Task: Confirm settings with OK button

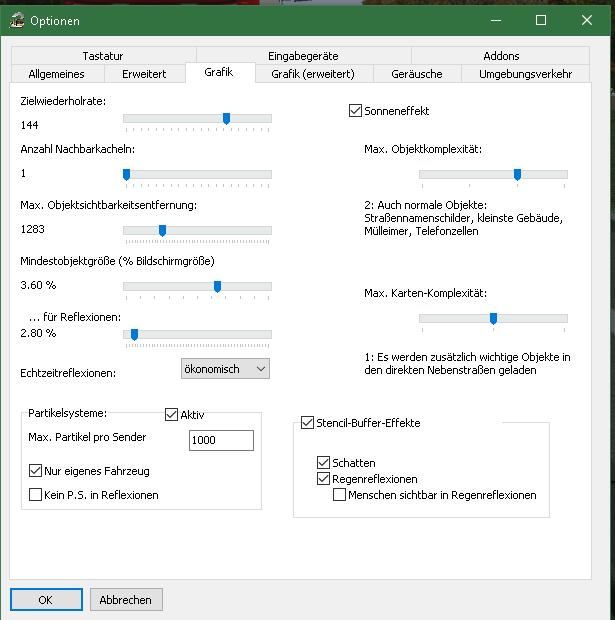Action: pos(46,599)
